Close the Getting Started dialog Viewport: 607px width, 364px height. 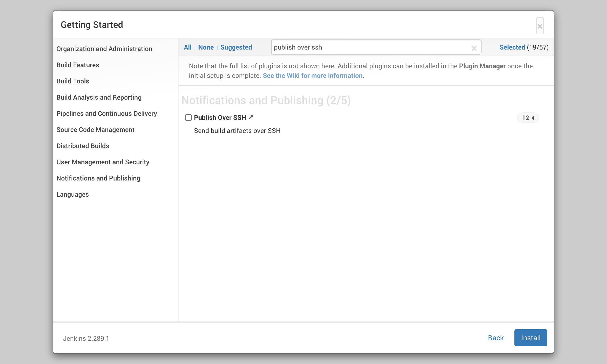(540, 26)
